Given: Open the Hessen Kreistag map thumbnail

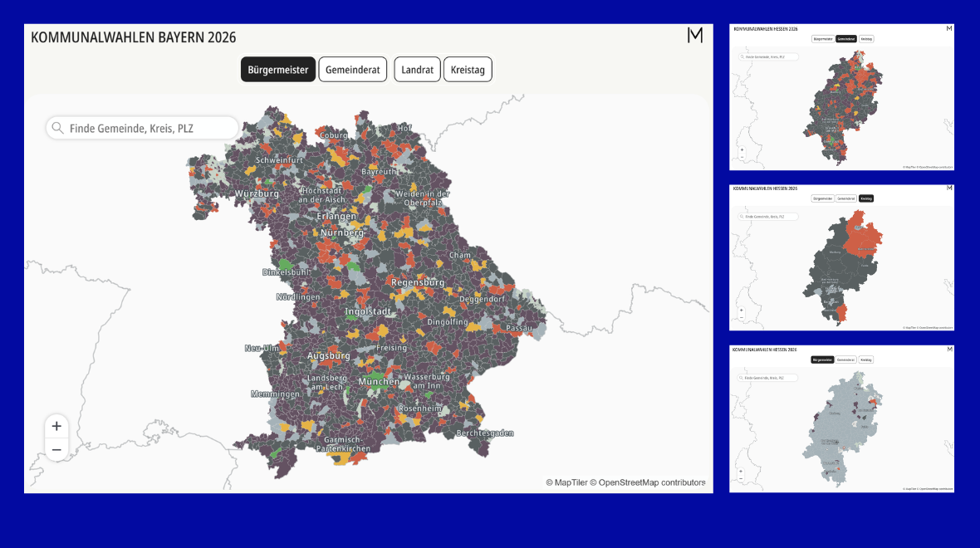Looking at the screenshot, I should coord(841,257).
